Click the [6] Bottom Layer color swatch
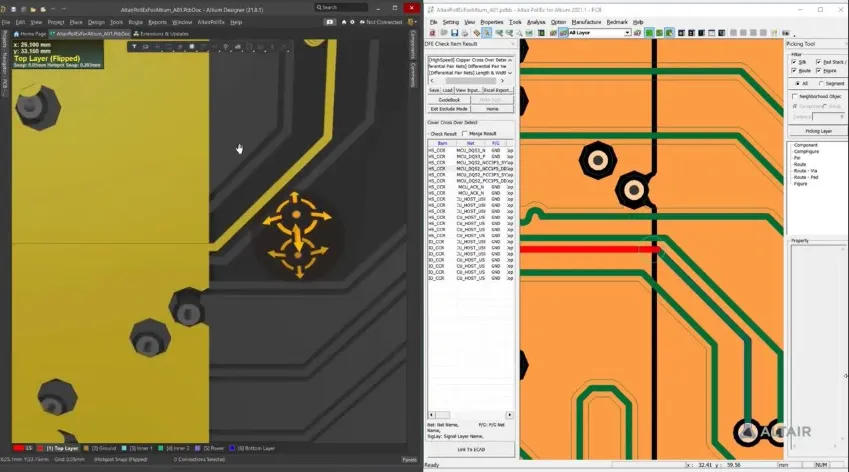 coord(232,448)
